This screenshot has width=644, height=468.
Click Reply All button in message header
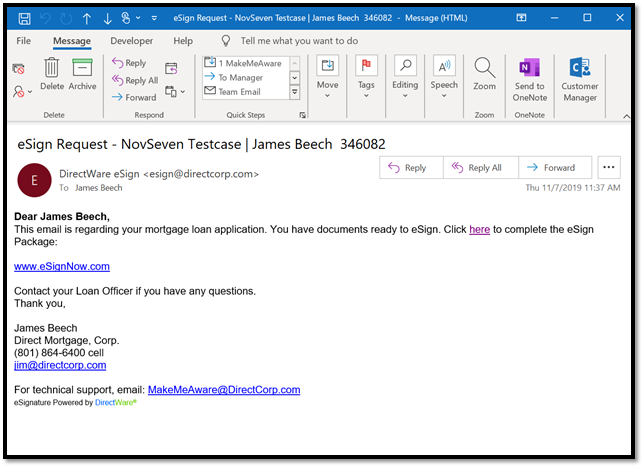tap(481, 167)
